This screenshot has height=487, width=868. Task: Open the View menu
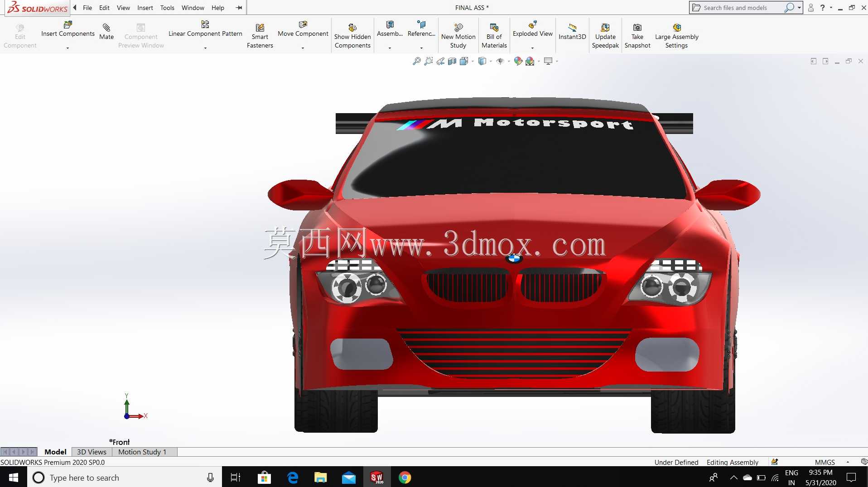(123, 8)
